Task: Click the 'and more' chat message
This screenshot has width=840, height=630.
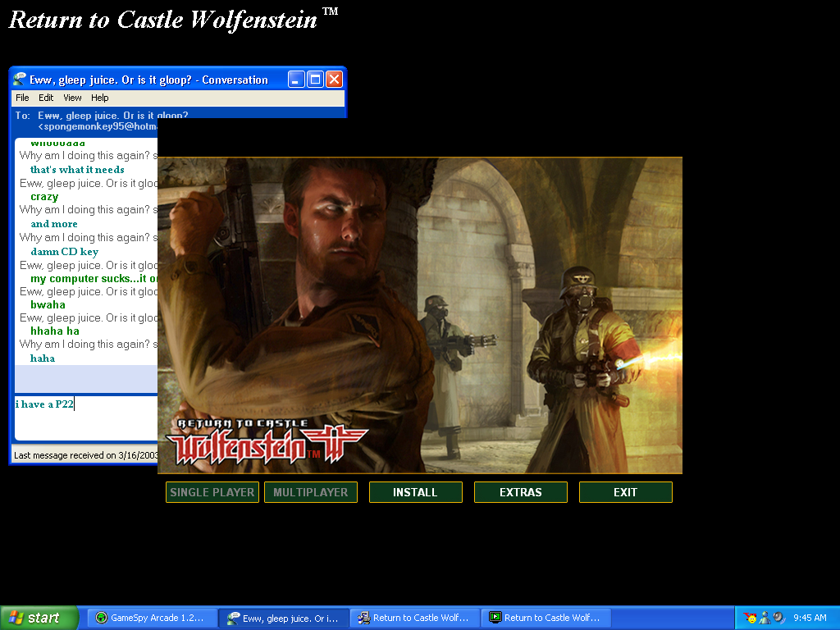Action: coord(53,223)
